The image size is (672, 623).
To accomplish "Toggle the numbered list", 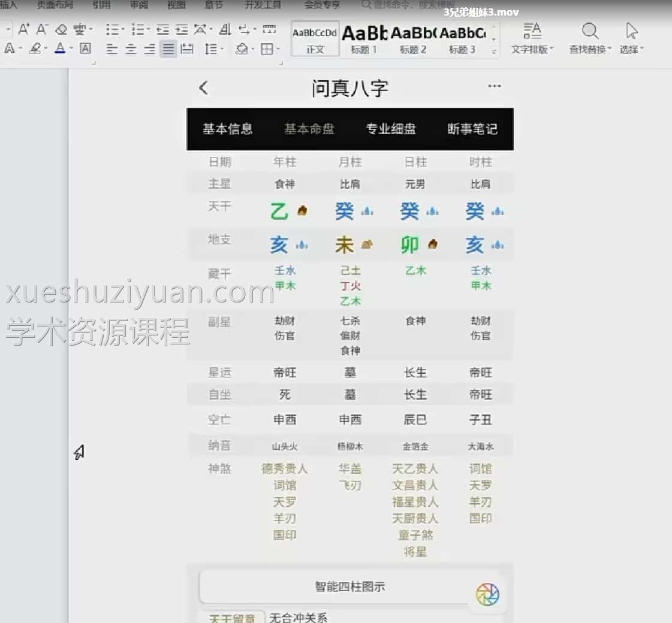I will 138,28.
